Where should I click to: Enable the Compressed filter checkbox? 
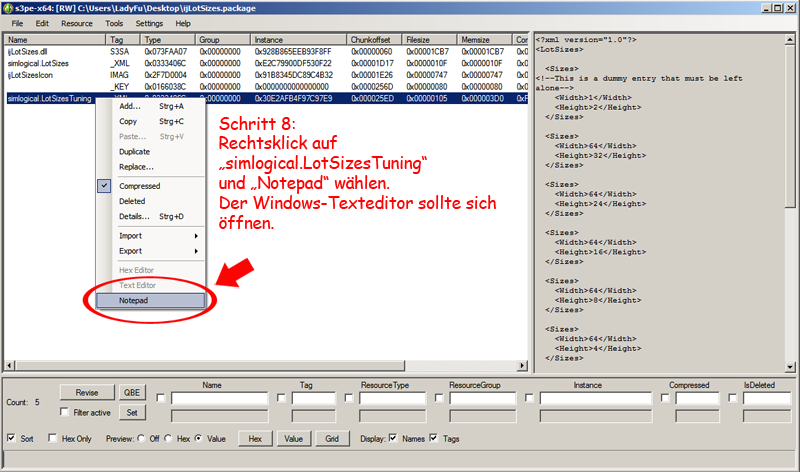pyautogui.click(x=665, y=398)
